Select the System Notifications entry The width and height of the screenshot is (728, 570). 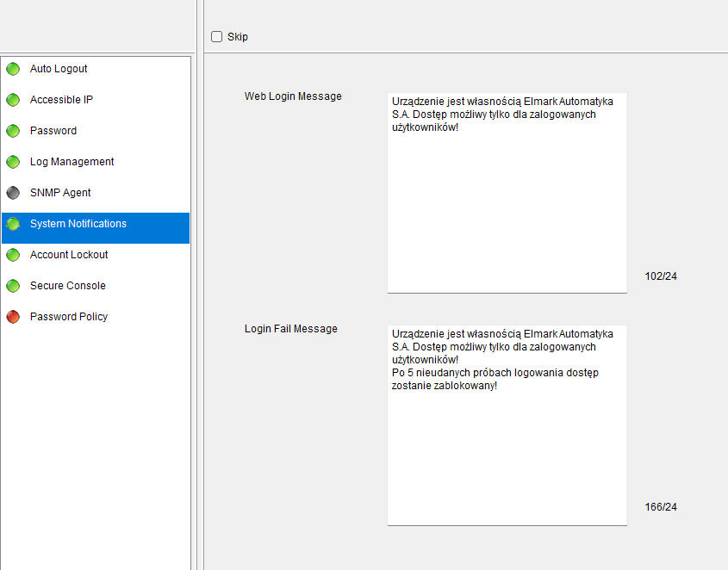point(78,224)
